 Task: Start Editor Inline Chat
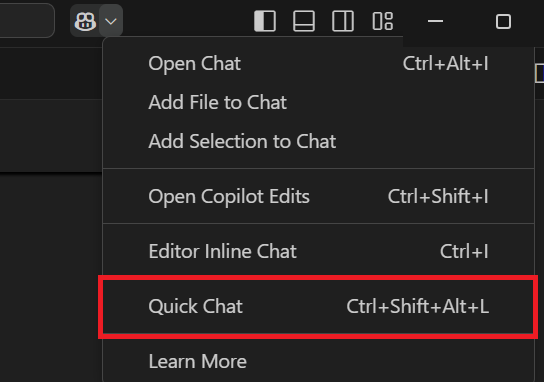(x=318, y=251)
